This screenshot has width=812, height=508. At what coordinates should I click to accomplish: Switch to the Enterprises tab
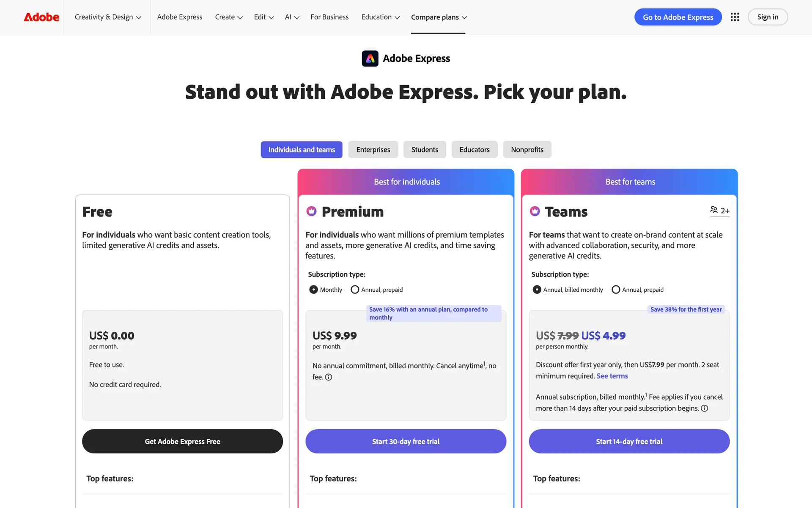coord(373,149)
